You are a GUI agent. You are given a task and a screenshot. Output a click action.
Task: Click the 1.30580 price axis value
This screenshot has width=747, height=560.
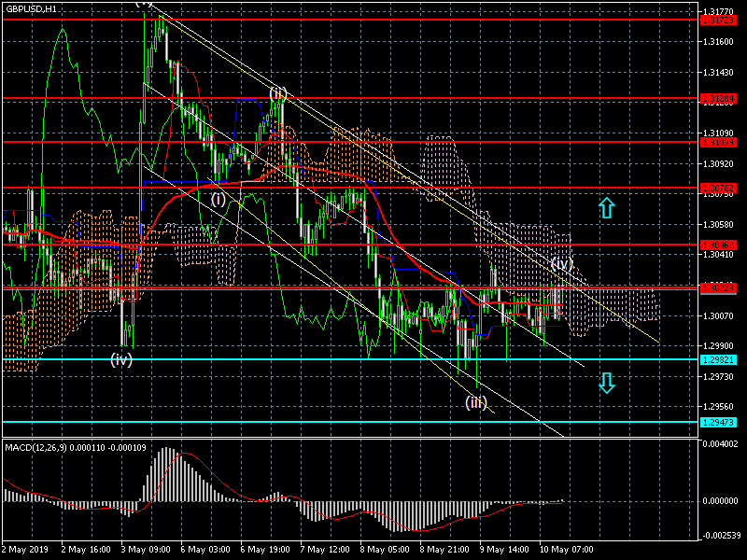[x=718, y=224]
